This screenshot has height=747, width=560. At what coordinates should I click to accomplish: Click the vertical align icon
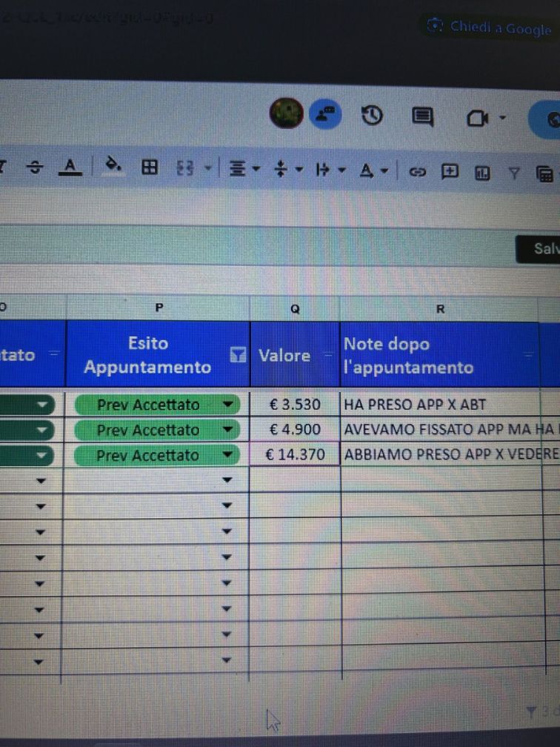[x=281, y=169]
